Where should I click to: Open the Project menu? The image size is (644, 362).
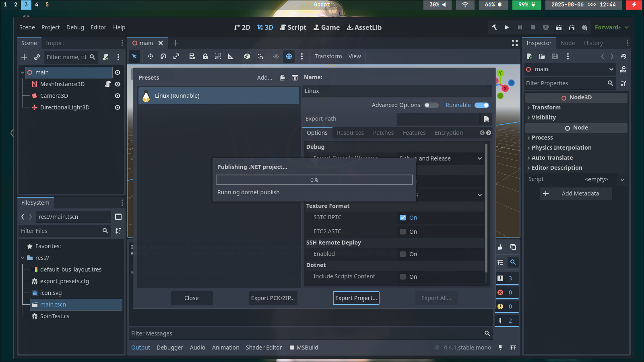pos(50,27)
